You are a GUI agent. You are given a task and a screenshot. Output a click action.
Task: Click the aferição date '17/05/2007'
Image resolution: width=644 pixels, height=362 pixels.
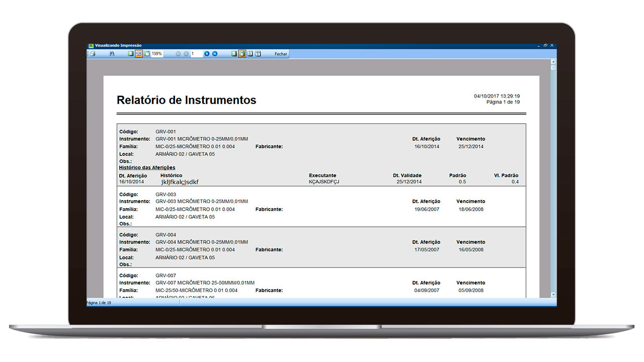pyautogui.click(x=427, y=249)
